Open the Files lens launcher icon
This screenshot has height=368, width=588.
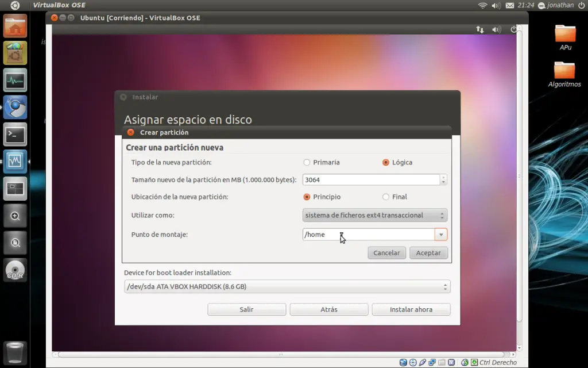[15, 243]
